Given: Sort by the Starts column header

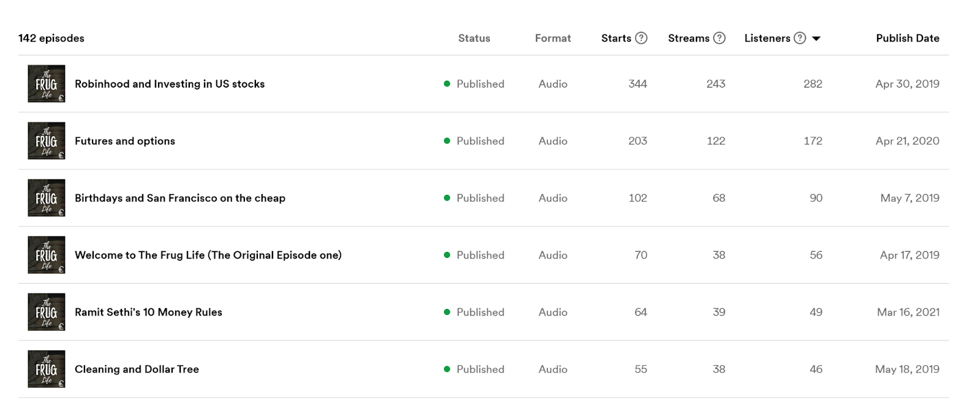Looking at the screenshot, I should [616, 38].
